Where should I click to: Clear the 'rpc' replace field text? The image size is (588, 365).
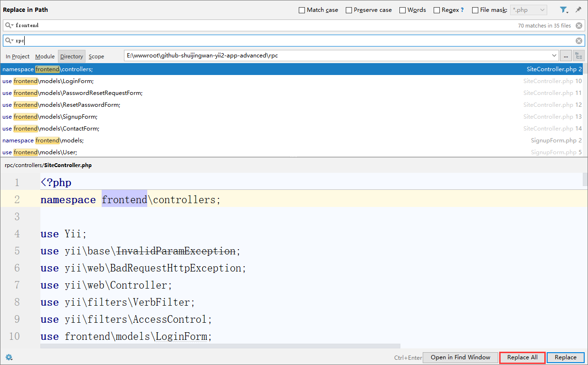coord(579,41)
